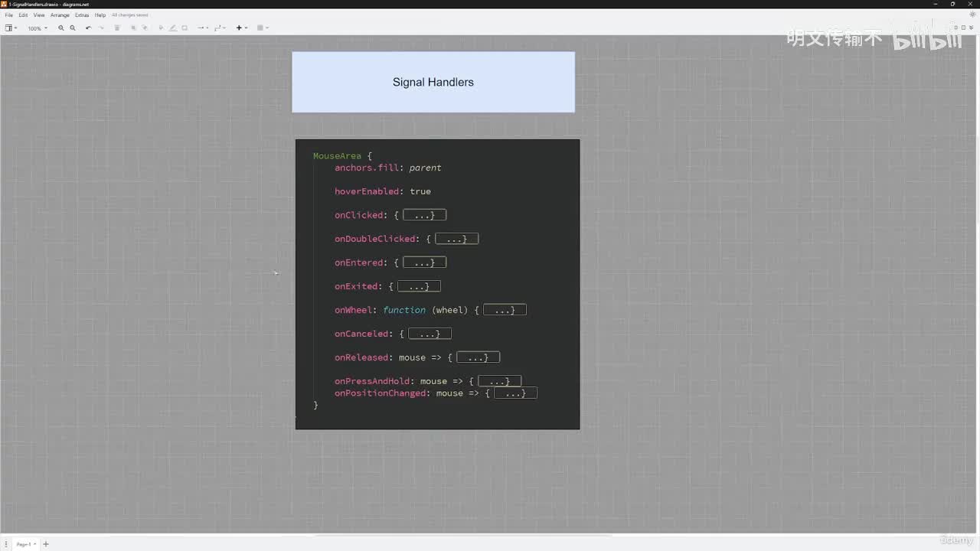The height and width of the screenshot is (551, 980).
Task: Toggle fullscreen mode icon
Action: (956, 28)
